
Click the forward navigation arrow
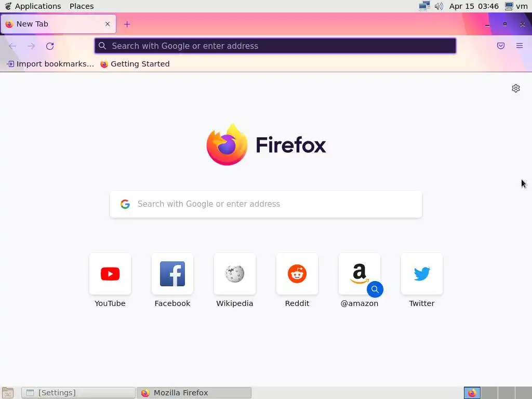pos(31,46)
